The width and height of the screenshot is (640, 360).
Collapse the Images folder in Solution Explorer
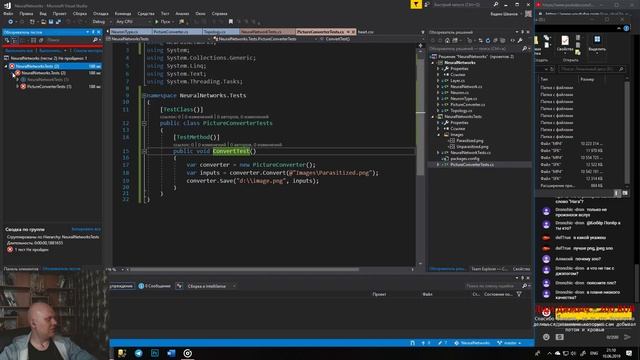(439, 135)
